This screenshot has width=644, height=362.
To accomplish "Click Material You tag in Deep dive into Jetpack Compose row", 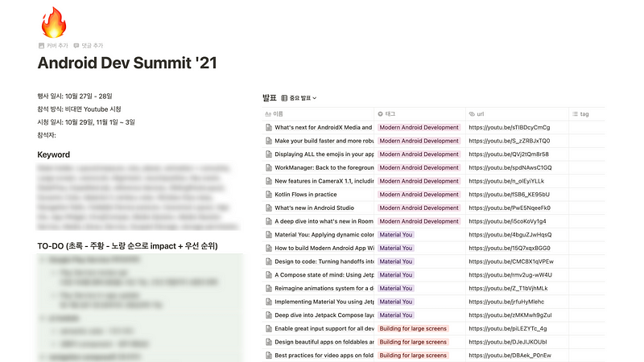I will [396, 315].
